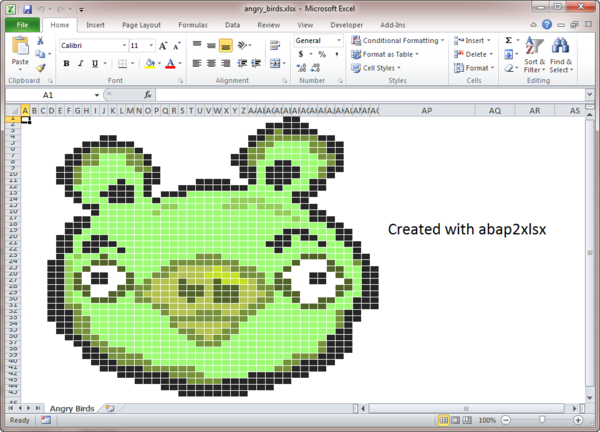This screenshot has height=432, width=600.
Task: Apply cell borders button
Action: 122,64
